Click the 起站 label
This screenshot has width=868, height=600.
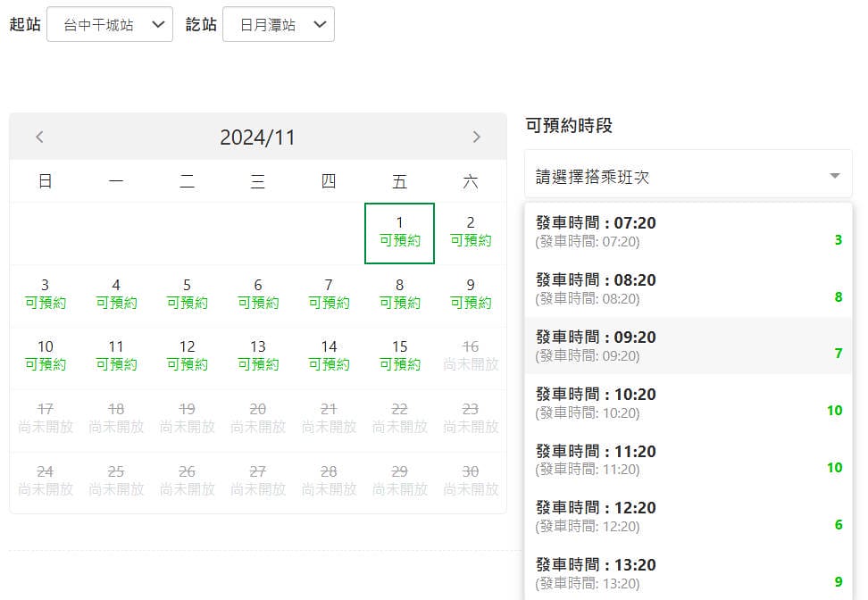pyautogui.click(x=25, y=24)
